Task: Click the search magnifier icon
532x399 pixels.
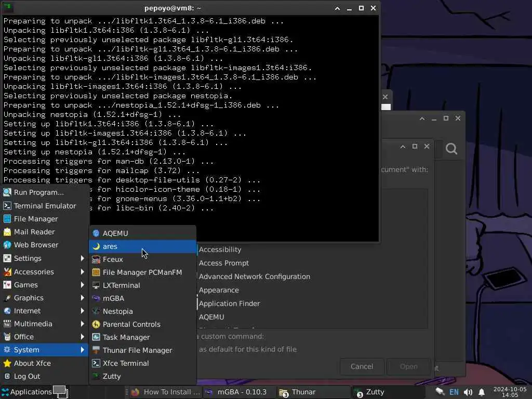Action: 451,149
